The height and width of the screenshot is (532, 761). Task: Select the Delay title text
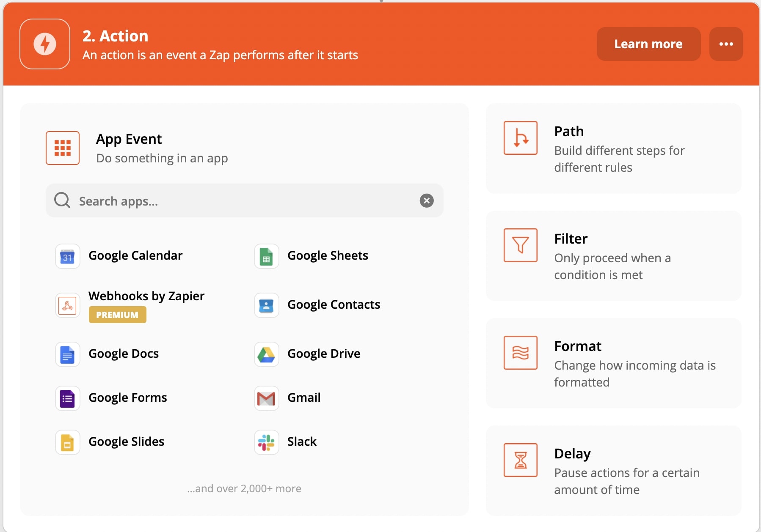(x=572, y=454)
